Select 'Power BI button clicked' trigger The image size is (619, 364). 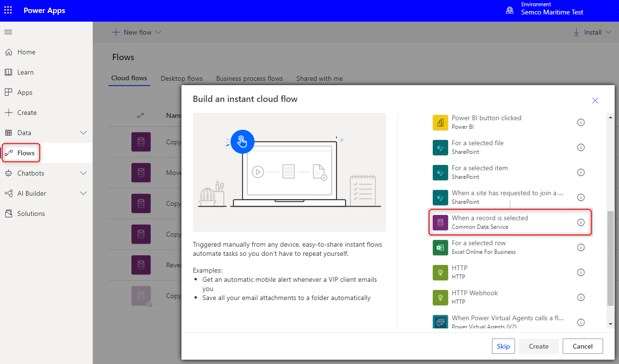(x=510, y=123)
